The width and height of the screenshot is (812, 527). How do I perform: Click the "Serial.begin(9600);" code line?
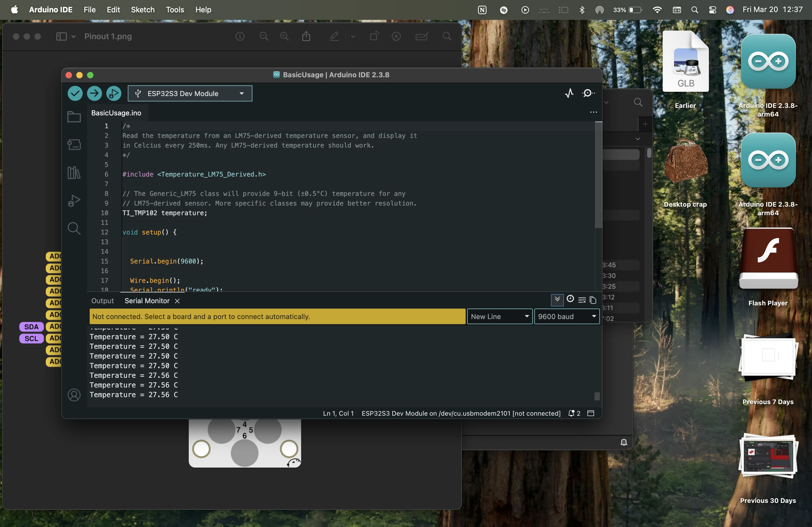click(166, 261)
